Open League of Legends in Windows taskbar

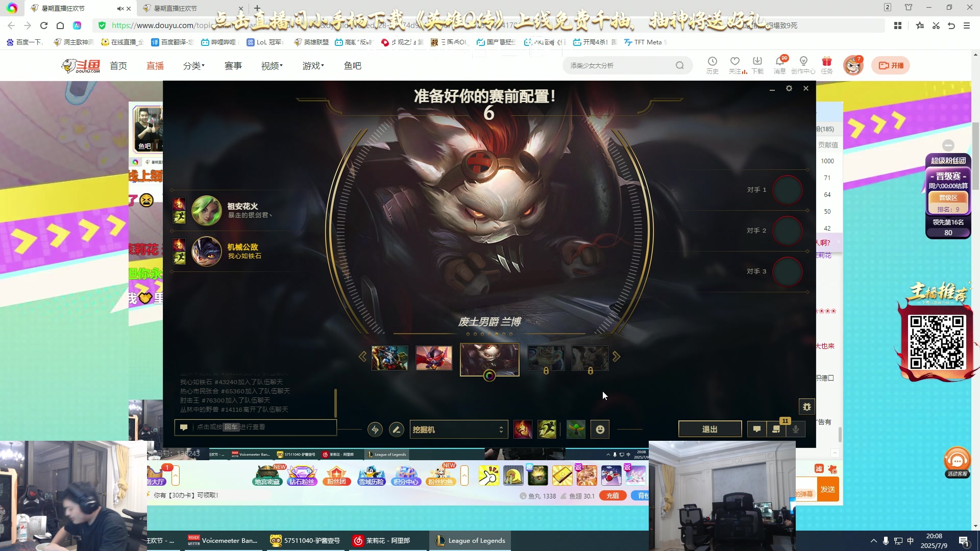point(471,541)
